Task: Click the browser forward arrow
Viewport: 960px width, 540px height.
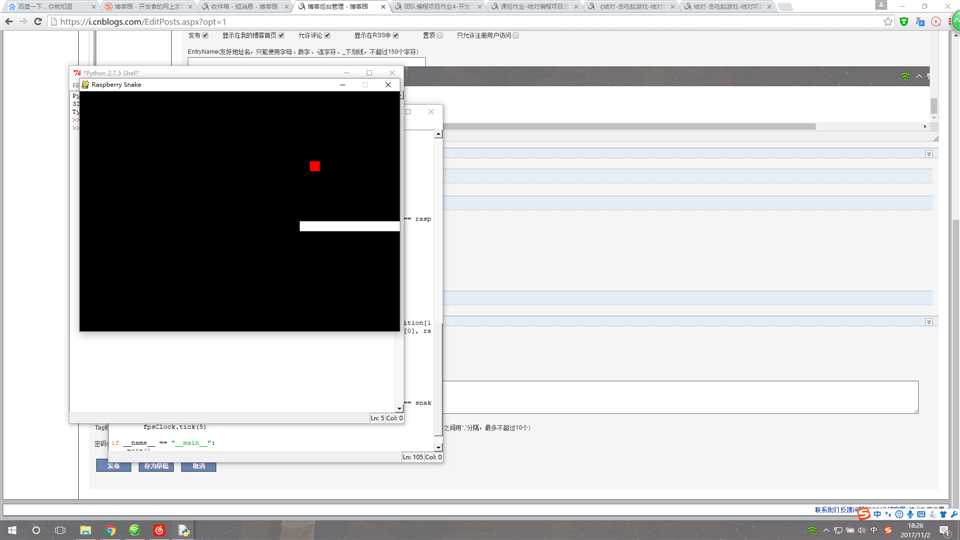Action: 23,21
